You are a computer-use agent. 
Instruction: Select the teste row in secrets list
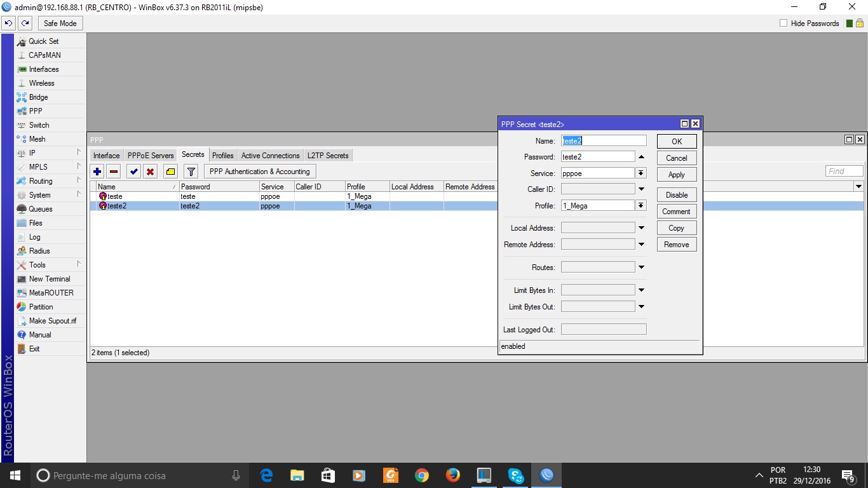[294, 196]
